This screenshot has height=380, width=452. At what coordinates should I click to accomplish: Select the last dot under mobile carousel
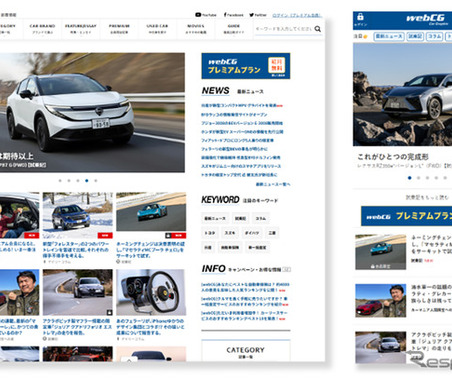point(445,178)
